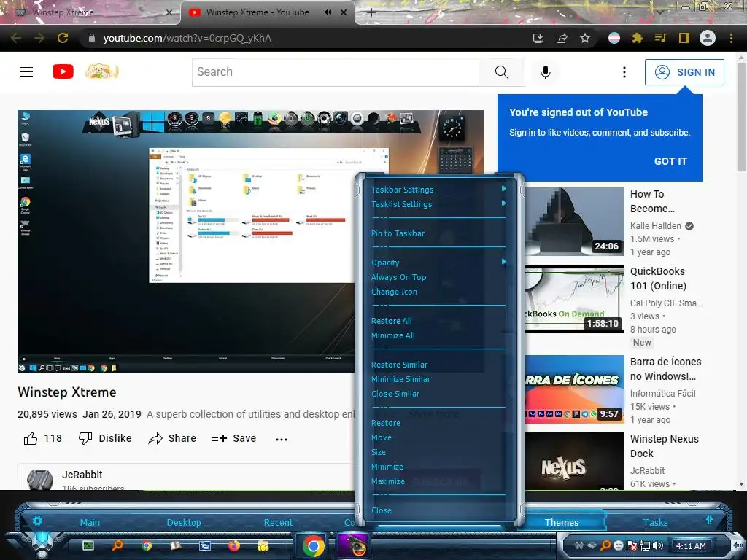Select Change Icon menu entry
This screenshot has height=560, width=747.
(x=394, y=292)
